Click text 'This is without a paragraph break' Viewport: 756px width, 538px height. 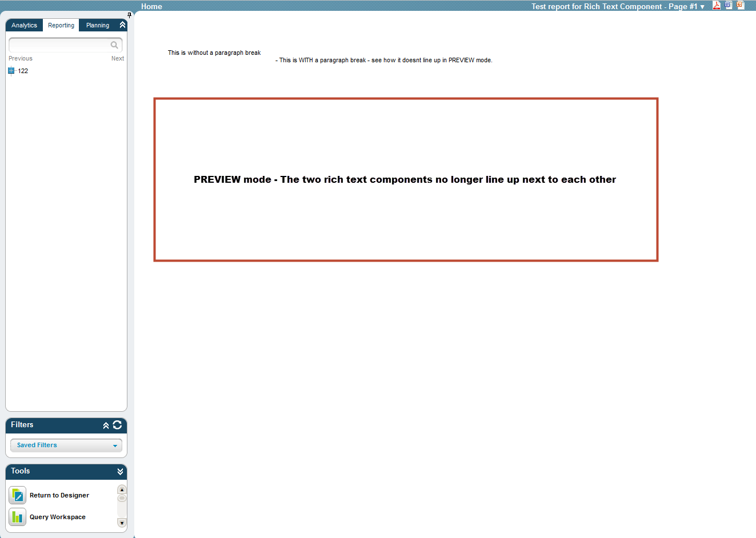click(214, 53)
